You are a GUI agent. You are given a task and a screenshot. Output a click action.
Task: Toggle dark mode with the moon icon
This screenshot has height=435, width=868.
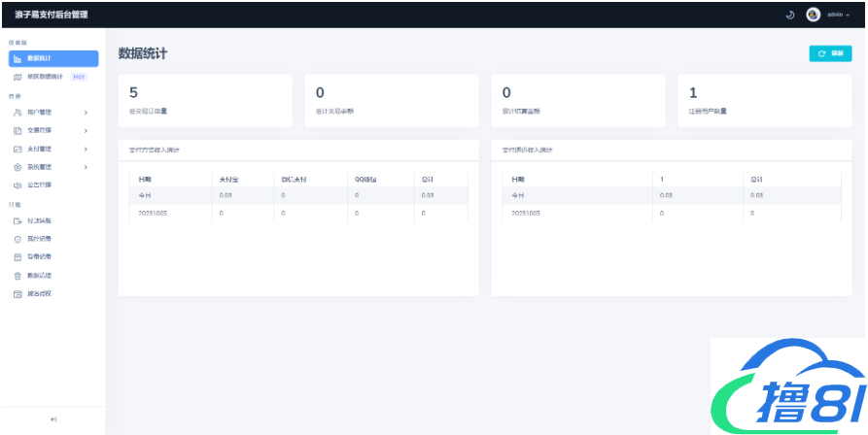[790, 15]
